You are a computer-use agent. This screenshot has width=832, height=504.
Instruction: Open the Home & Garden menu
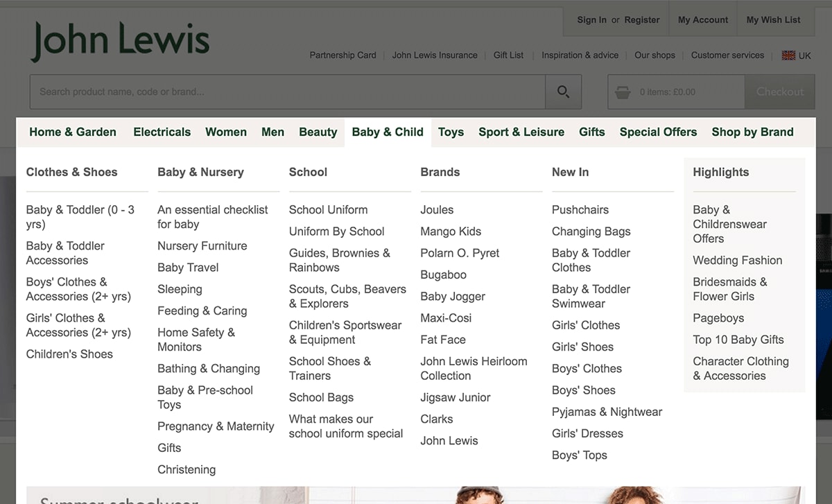(x=73, y=132)
